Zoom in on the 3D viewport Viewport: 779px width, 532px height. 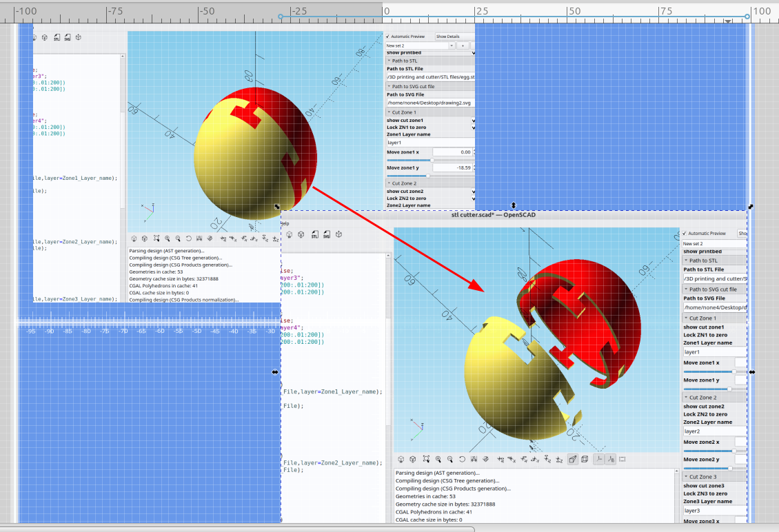pos(438,458)
